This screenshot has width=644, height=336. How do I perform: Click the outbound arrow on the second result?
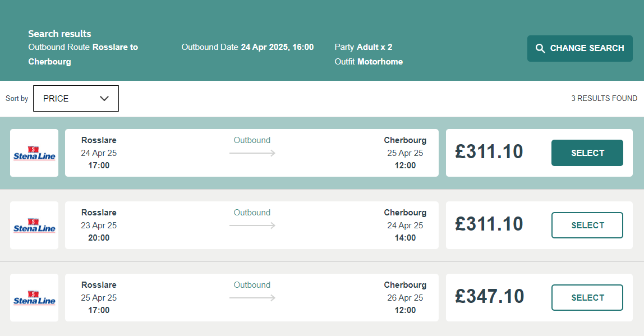click(252, 225)
